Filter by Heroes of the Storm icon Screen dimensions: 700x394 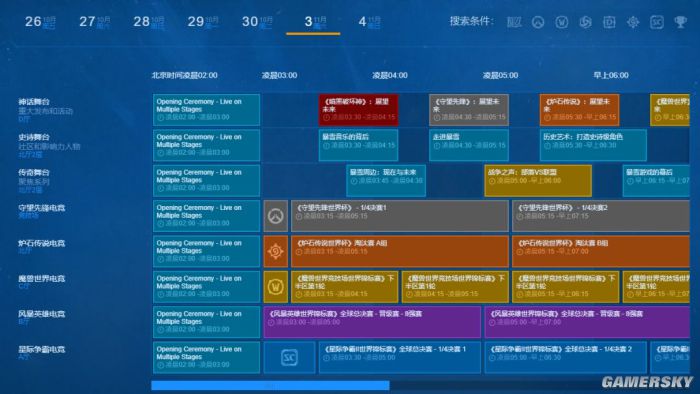coord(585,22)
